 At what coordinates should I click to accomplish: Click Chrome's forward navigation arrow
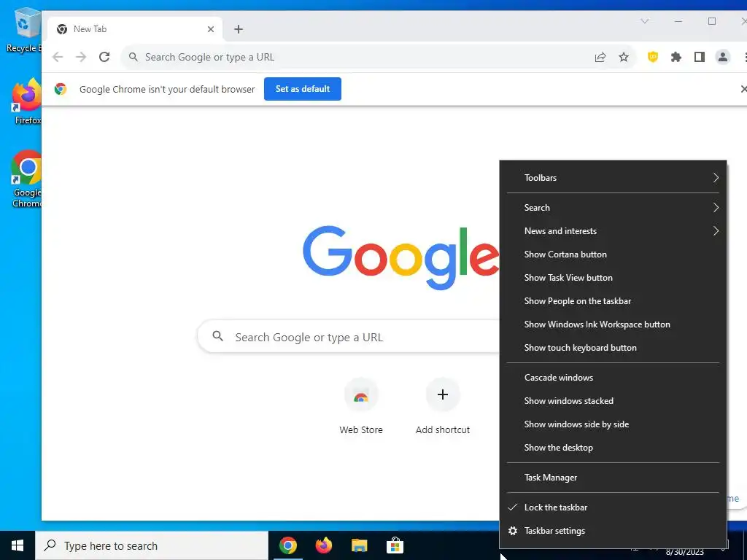point(81,57)
